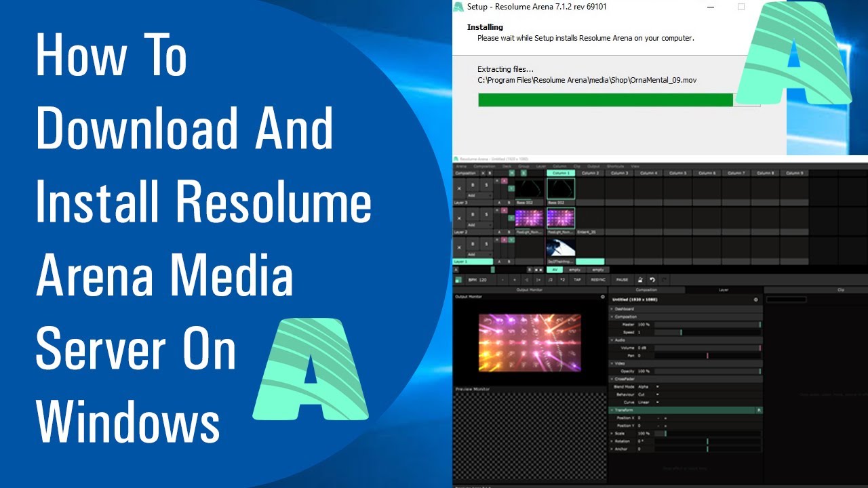Click the Output Monitor preview image
Viewport: 868px width, 488px height.
tap(530, 342)
